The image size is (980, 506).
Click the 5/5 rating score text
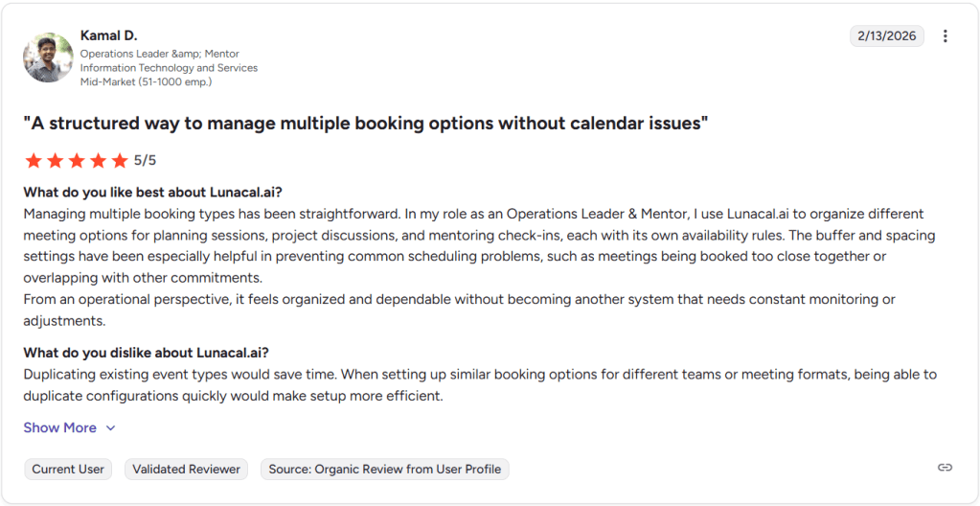click(x=145, y=160)
